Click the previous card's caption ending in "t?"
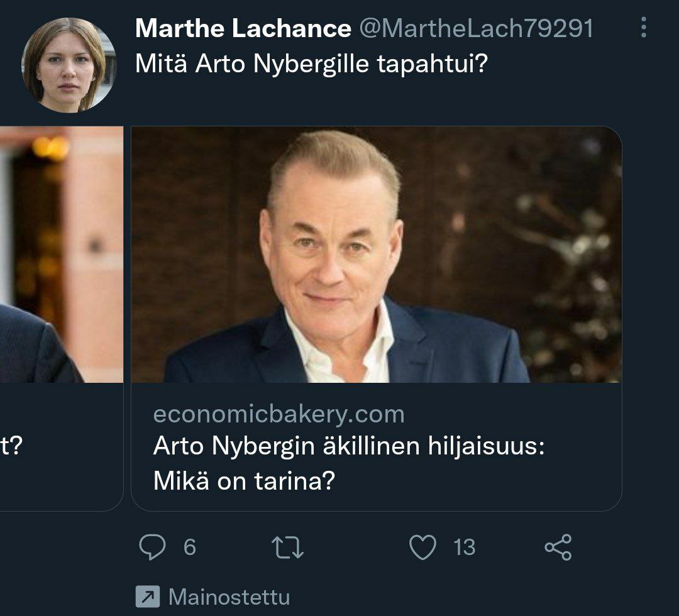The image size is (679, 616). coord(11,446)
